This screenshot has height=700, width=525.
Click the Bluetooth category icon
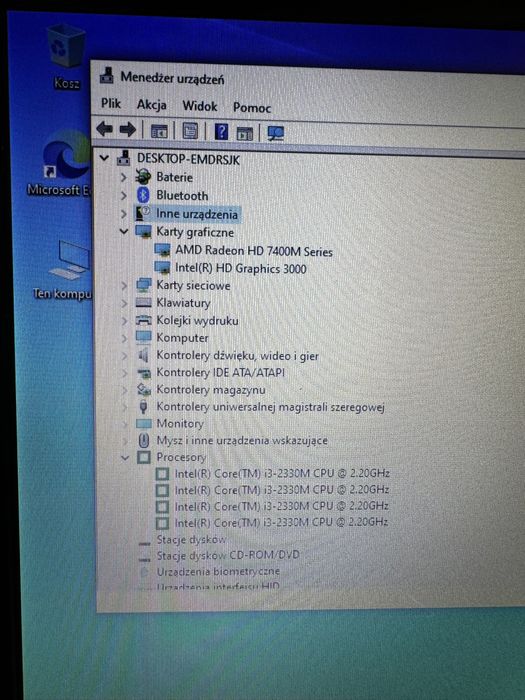tap(143, 195)
